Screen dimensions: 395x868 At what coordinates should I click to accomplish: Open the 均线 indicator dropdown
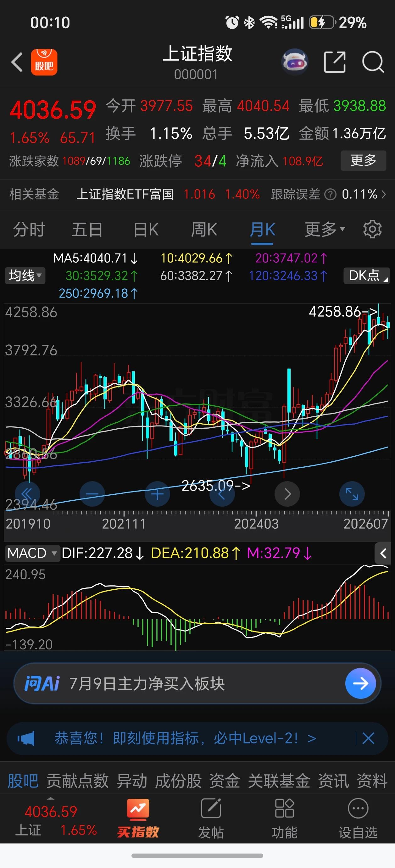click(x=25, y=275)
